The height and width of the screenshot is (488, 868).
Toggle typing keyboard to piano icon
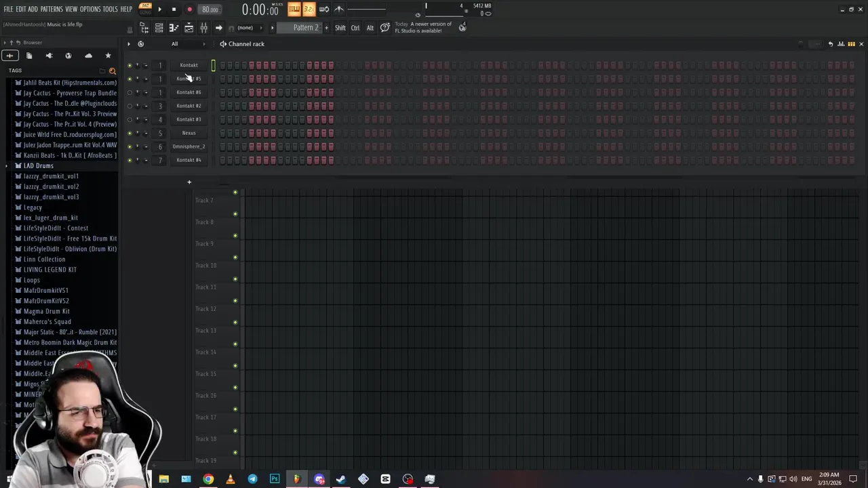point(294,9)
